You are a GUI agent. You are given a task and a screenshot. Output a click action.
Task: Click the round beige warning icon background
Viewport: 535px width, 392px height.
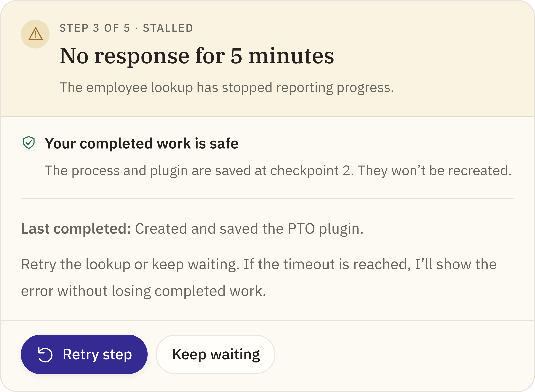[35, 34]
